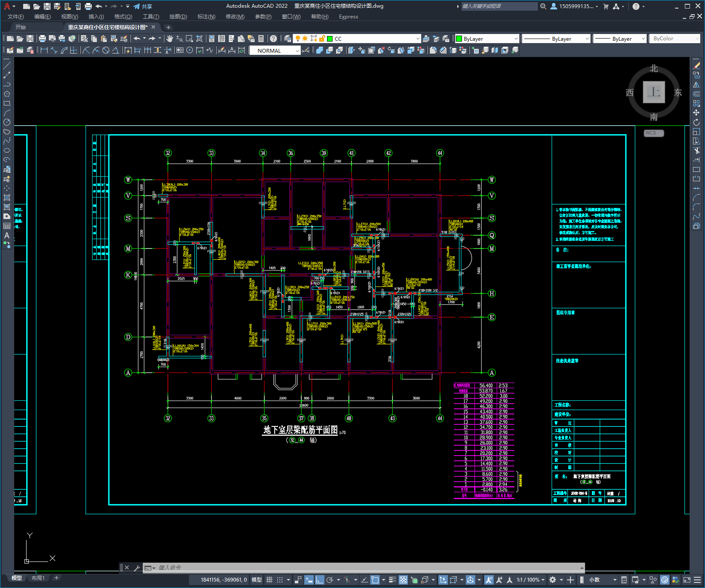
Task: Toggle Clean Screen mode in status bar
Action: pyautogui.click(x=687, y=580)
